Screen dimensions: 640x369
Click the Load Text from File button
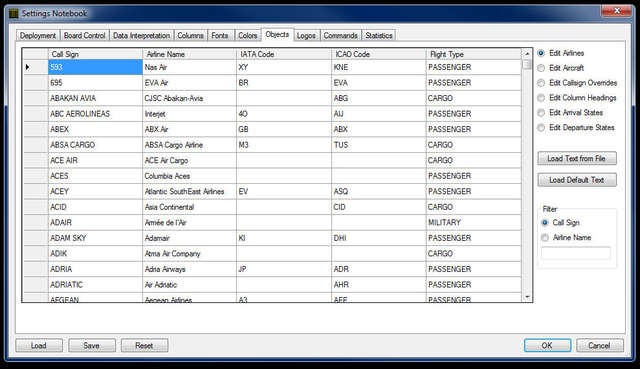pos(577,158)
